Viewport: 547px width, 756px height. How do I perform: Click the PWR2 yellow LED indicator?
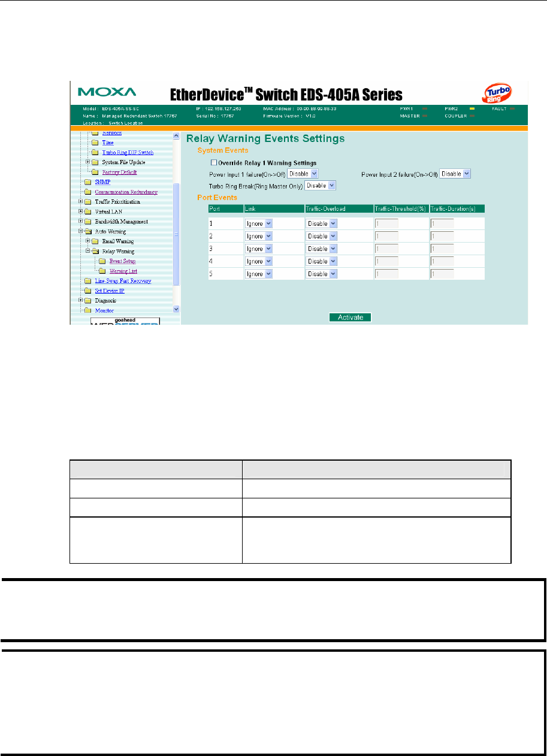[472, 109]
